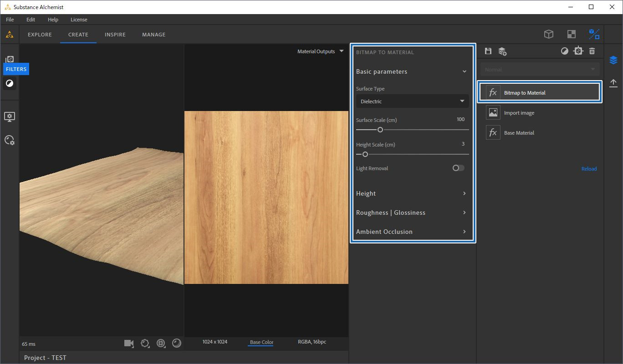Click the BITMAP TO MATERIAL panel title

click(385, 52)
